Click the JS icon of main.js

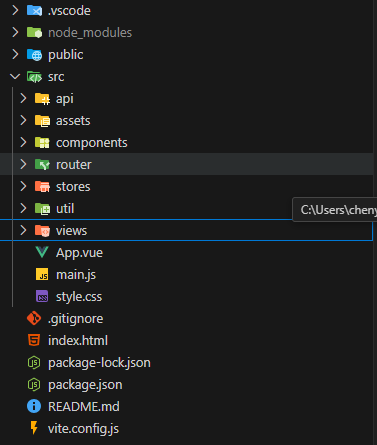click(x=42, y=274)
